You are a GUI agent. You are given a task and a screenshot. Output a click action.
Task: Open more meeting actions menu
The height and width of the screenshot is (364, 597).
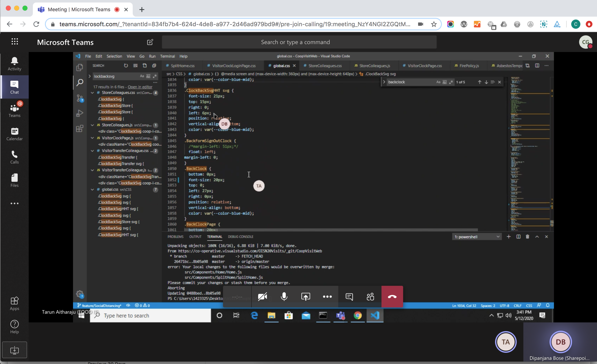327,297
